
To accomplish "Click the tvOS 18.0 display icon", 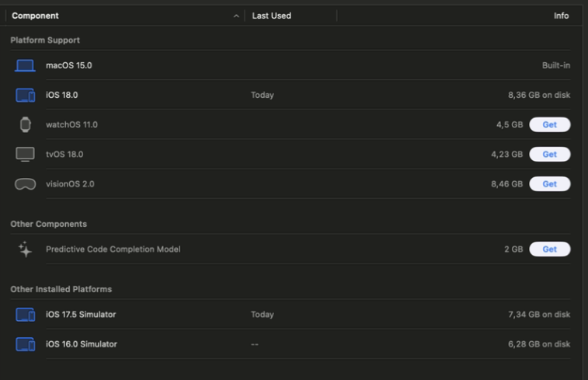I will (x=25, y=154).
